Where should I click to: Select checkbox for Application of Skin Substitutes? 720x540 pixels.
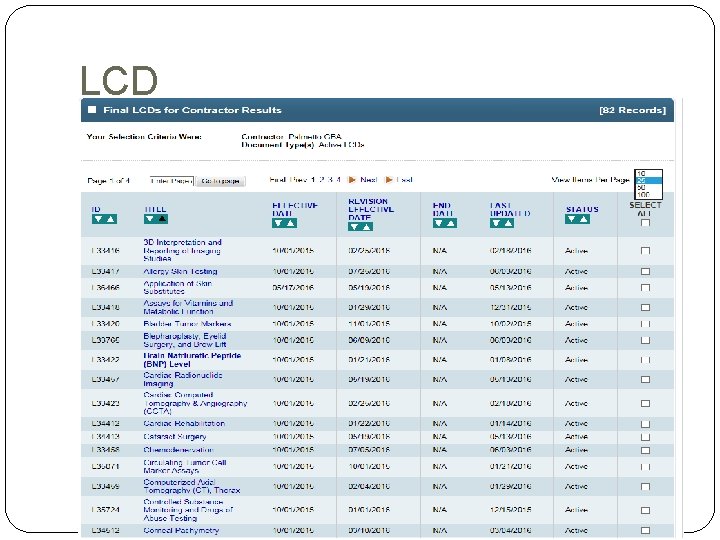pos(645,288)
